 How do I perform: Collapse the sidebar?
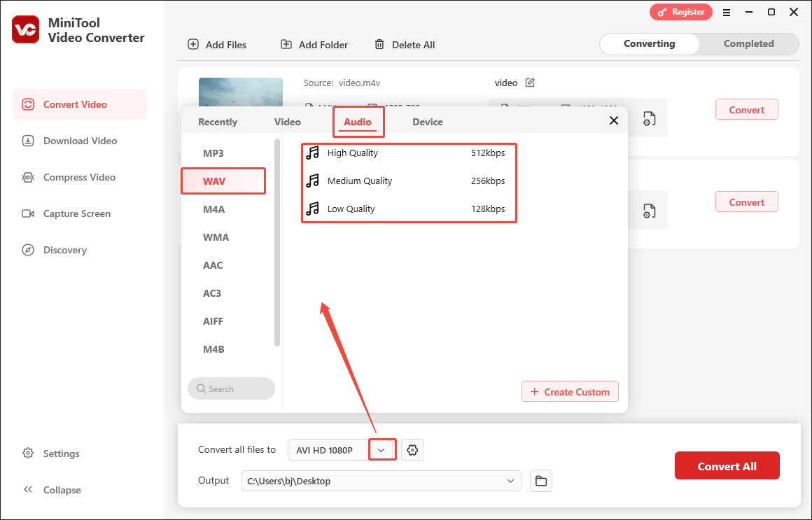[52, 490]
